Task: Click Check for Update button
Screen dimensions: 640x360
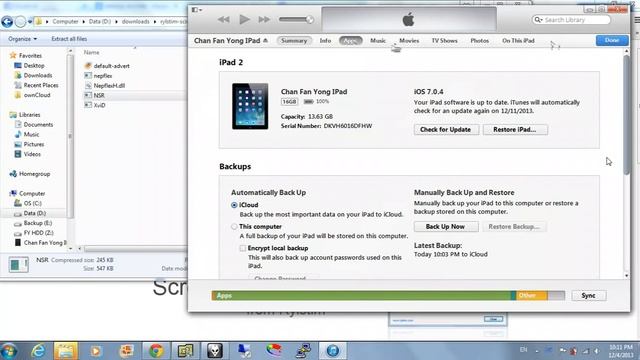Action: point(446,129)
